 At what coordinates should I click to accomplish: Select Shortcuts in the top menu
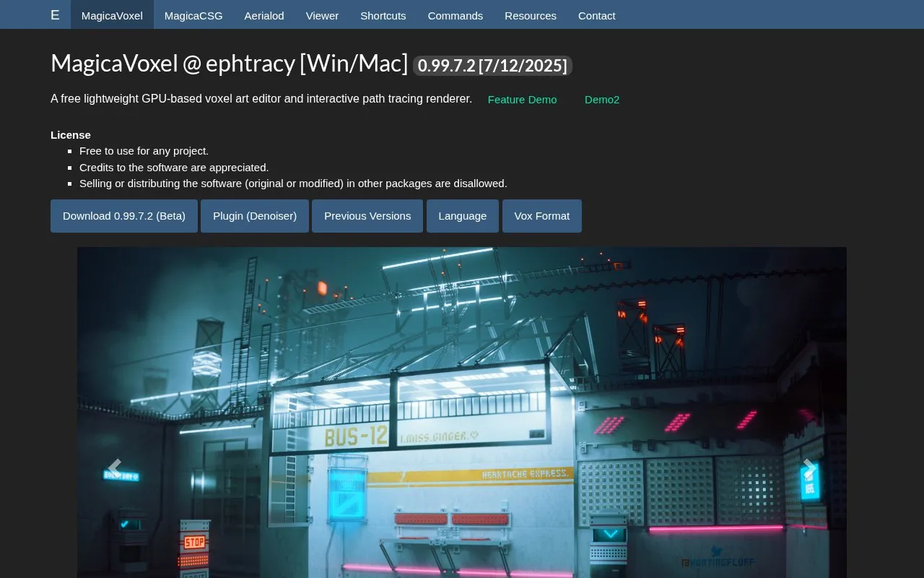click(383, 15)
